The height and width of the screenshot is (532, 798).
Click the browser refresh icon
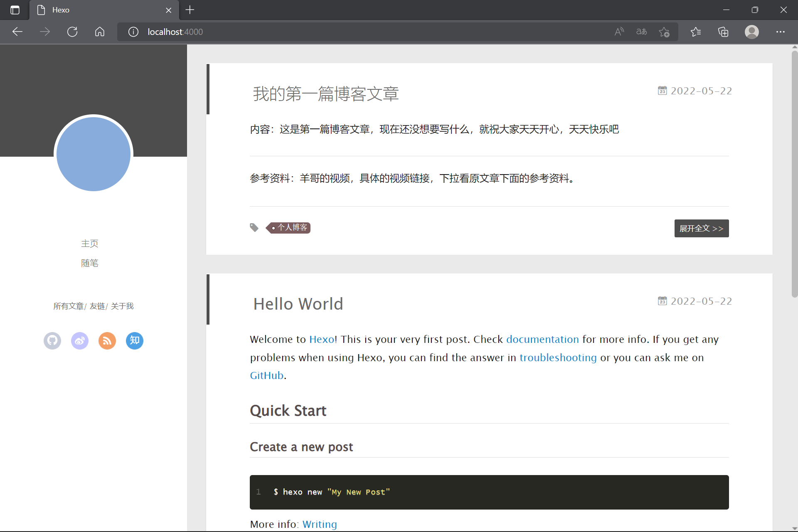coord(72,32)
